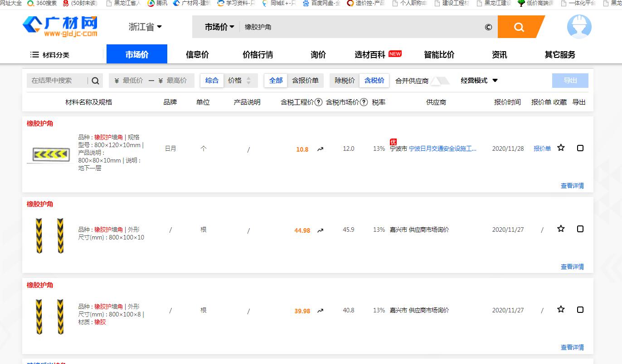Click the 优 badge on 宁波市 supplier
Viewport: 622px width, 364px height.
pos(393,142)
